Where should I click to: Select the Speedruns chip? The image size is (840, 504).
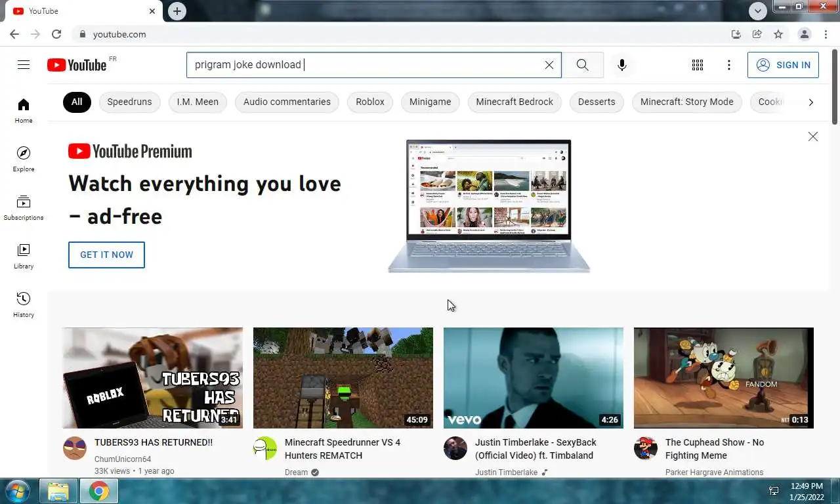pyautogui.click(x=129, y=102)
